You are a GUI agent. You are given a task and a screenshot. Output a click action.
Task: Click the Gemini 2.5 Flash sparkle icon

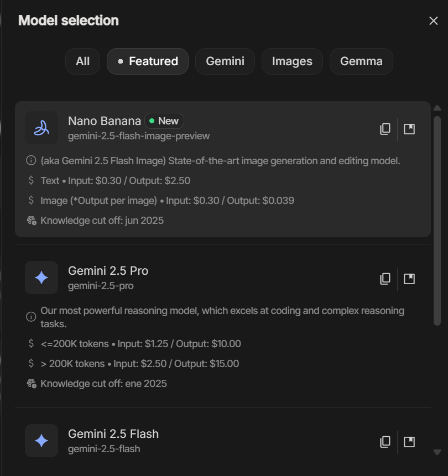tap(41, 441)
